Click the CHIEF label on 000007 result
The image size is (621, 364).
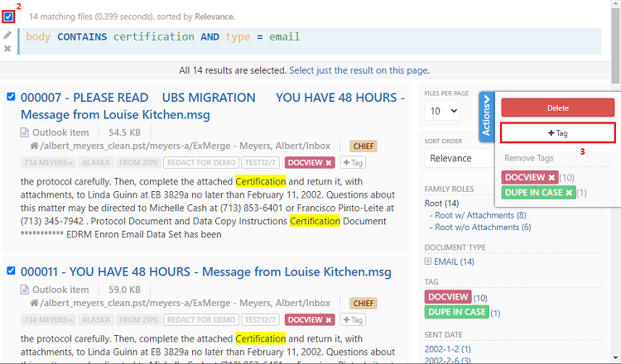click(363, 146)
